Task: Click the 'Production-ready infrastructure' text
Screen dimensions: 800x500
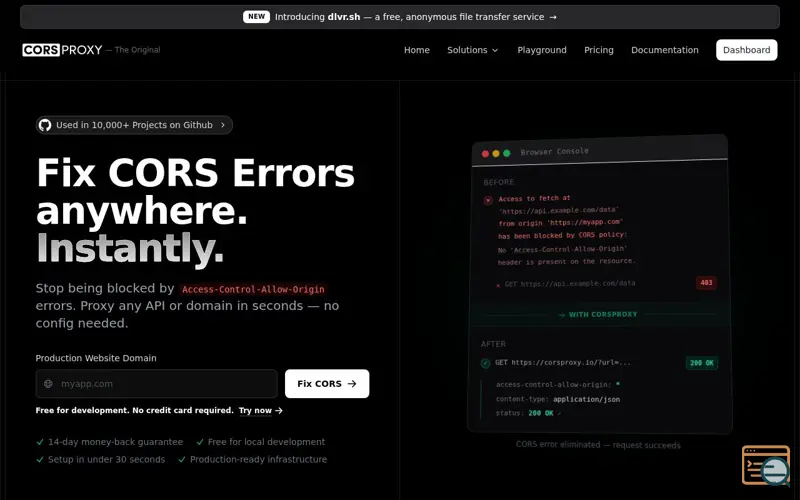Action: [x=259, y=459]
